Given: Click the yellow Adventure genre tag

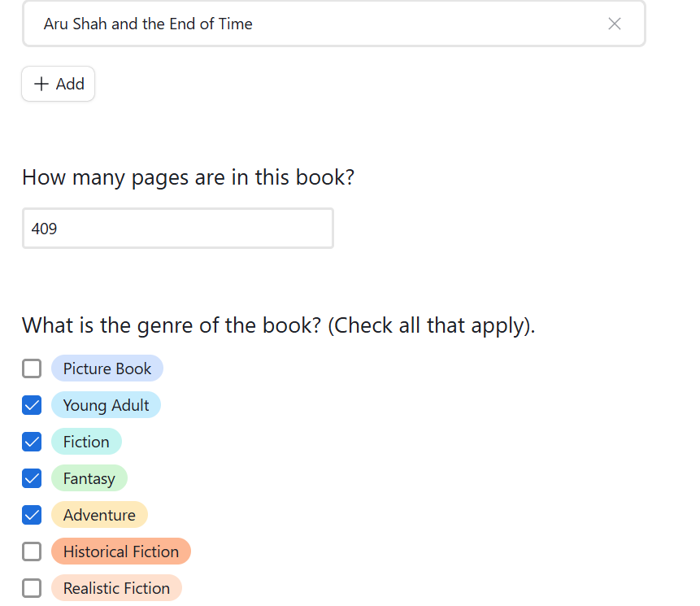Looking at the screenshot, I should 99,515.
